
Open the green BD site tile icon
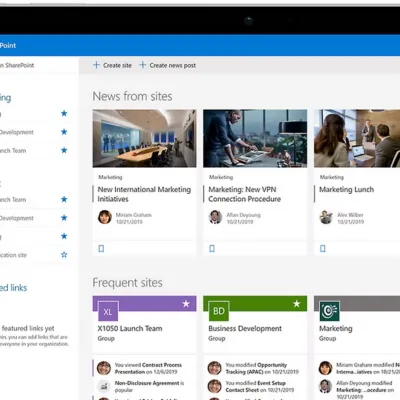(219, 311)
